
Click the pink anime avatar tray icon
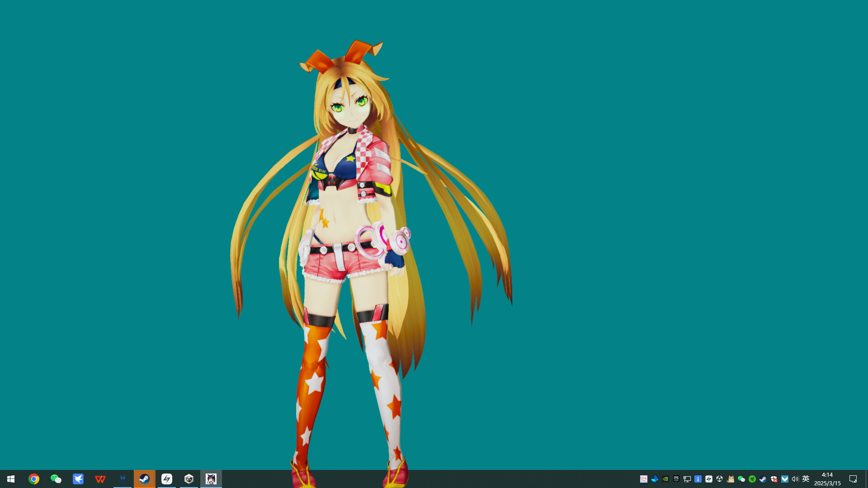click(x=644, y=479)
